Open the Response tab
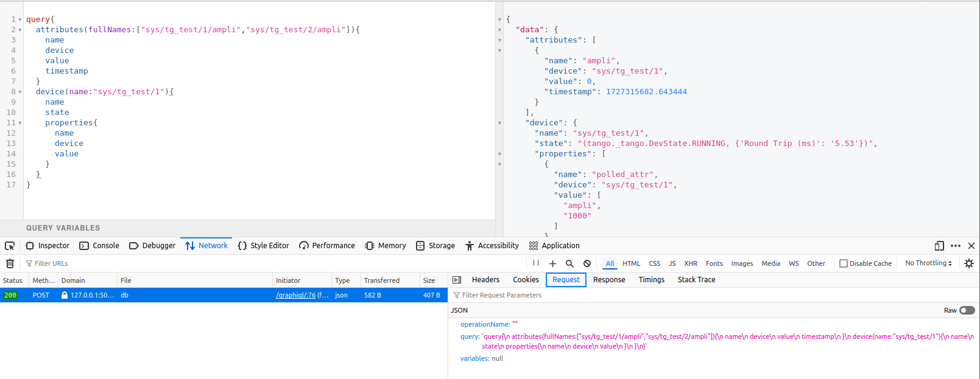The width and height of the screenshot is (980, 379). point(609,280)
